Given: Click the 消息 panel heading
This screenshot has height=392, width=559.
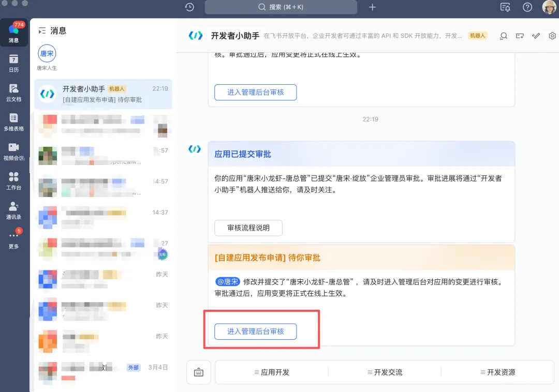Looking at the screenshot, I should 58,31.
